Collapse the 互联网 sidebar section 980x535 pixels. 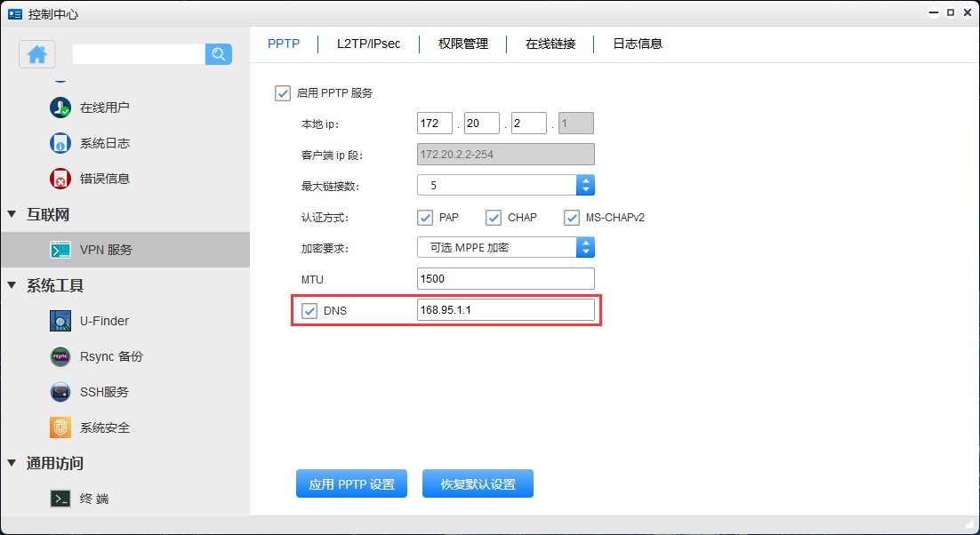coord(11,214)
